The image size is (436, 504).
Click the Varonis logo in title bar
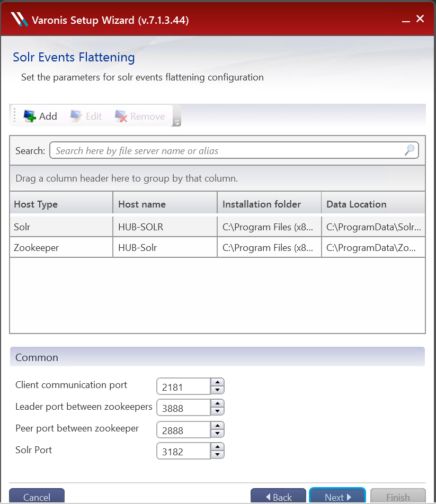point(19,20)
